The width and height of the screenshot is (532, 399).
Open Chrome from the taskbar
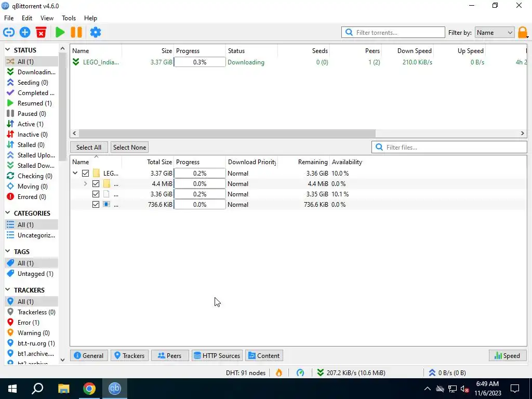tap(89, 389)
